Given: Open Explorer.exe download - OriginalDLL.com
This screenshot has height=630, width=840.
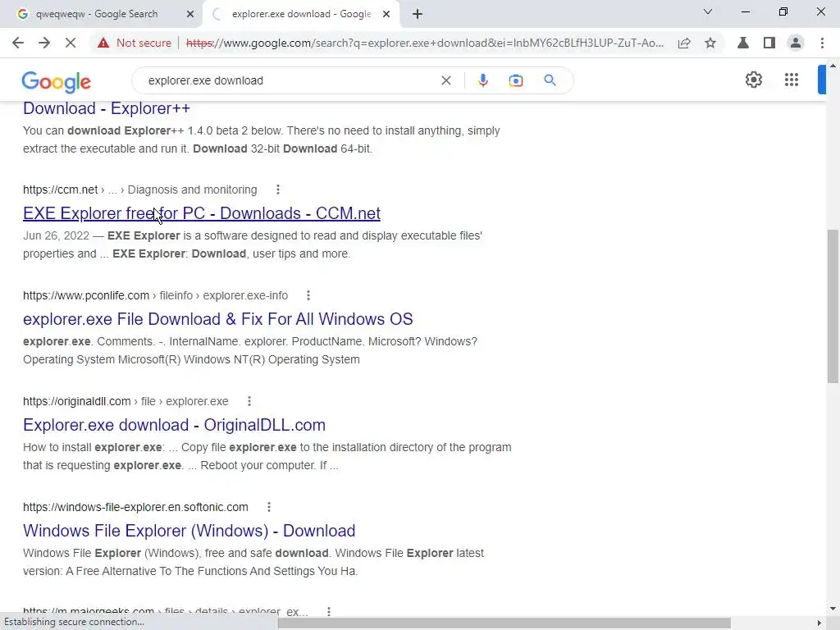Looking at the screenshot, I should tap(174, 425).
